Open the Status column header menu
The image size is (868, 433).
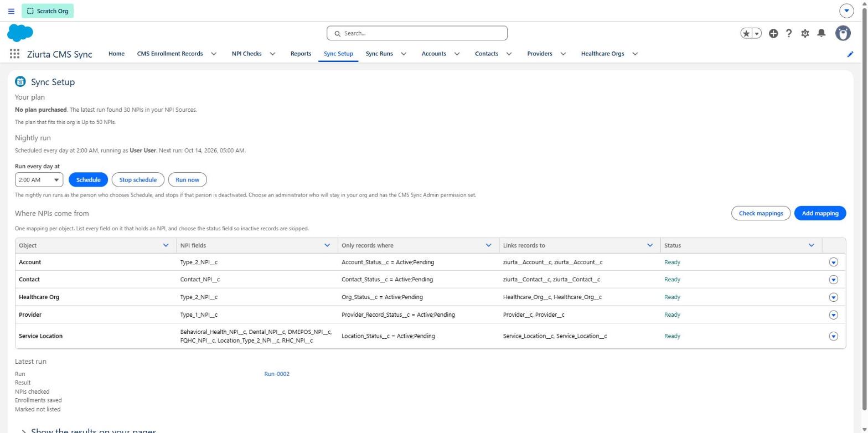pyautogui.click(x=812, y=245)
